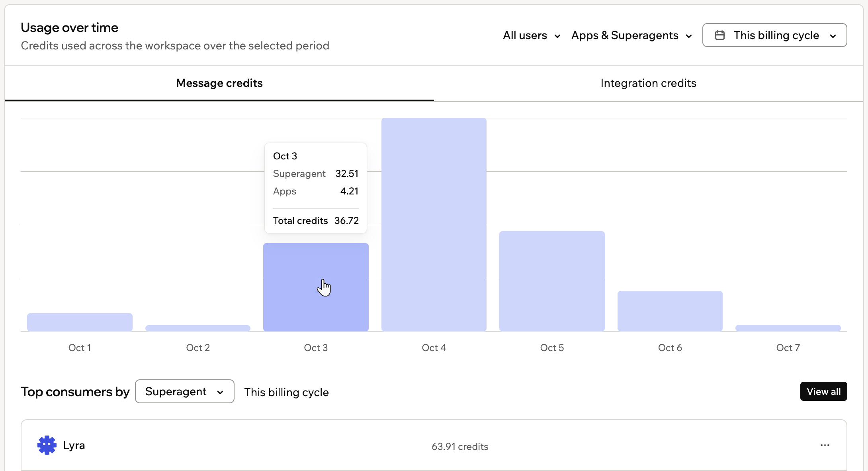The image size is (868, 471).
Task: Select the Oct 7 usage bar
Action: (x=788, y=328)
